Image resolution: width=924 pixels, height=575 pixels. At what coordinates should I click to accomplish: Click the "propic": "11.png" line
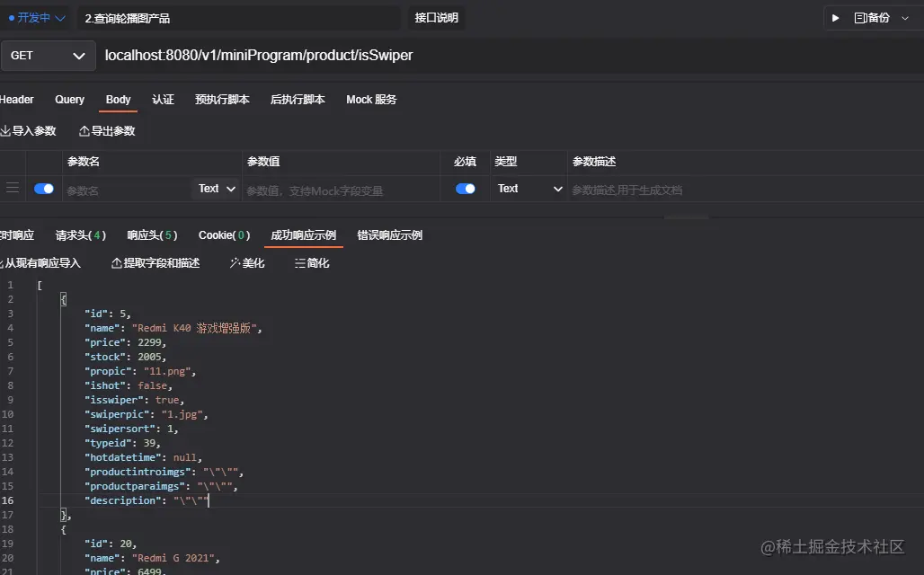point(140,371)
